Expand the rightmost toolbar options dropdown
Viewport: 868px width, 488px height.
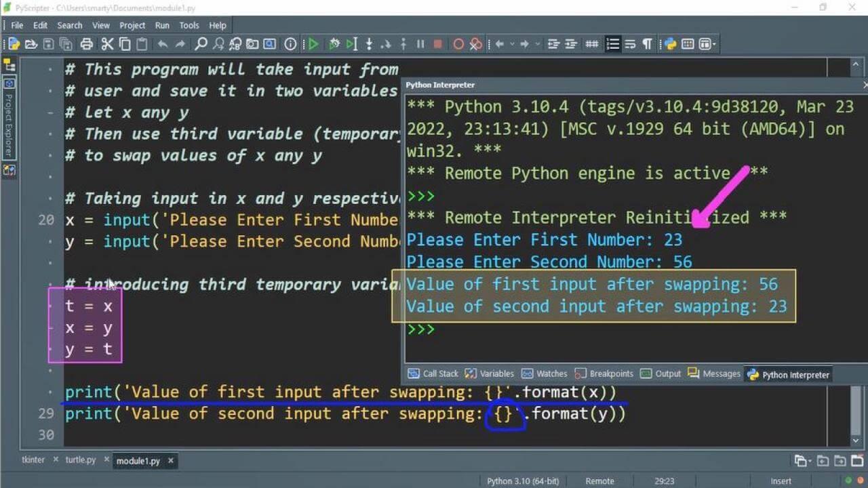pyautogui.click(x=713, y=43)
